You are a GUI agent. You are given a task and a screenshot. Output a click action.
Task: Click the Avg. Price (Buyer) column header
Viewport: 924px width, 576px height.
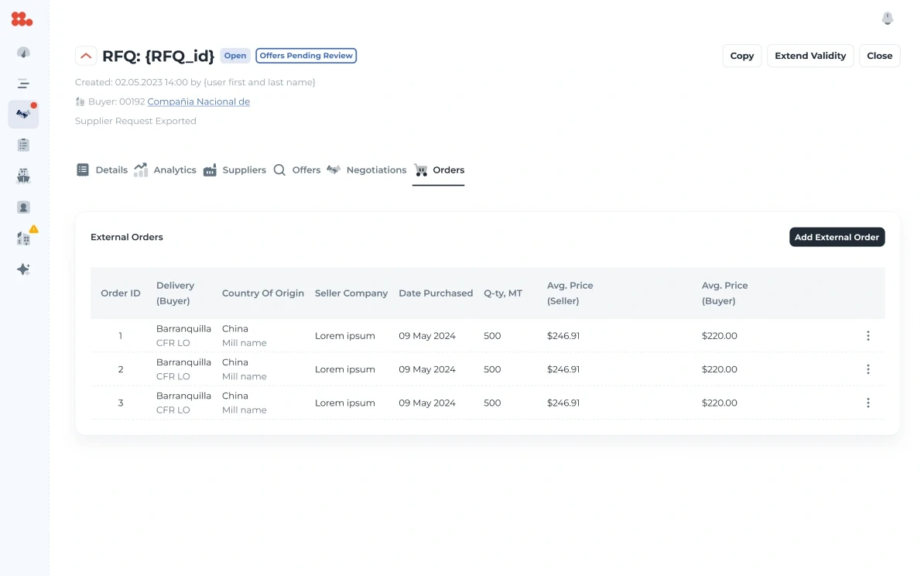[724, 293]
